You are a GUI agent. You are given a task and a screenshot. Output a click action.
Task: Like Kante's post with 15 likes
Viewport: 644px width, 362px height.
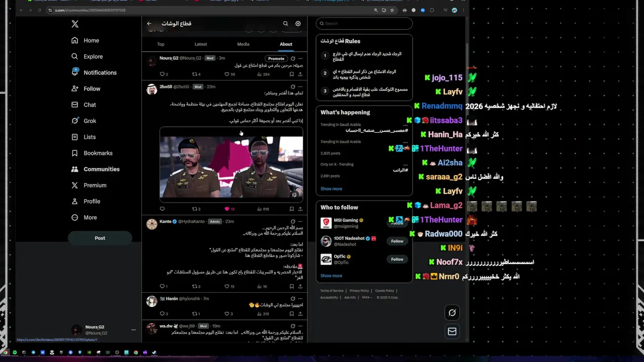[x=227, y=286]
